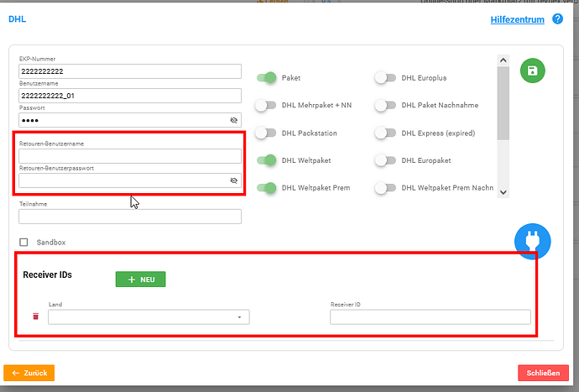Disable the Paket toggle
Viewport: 579px width, 392px height.
[267, 77]
